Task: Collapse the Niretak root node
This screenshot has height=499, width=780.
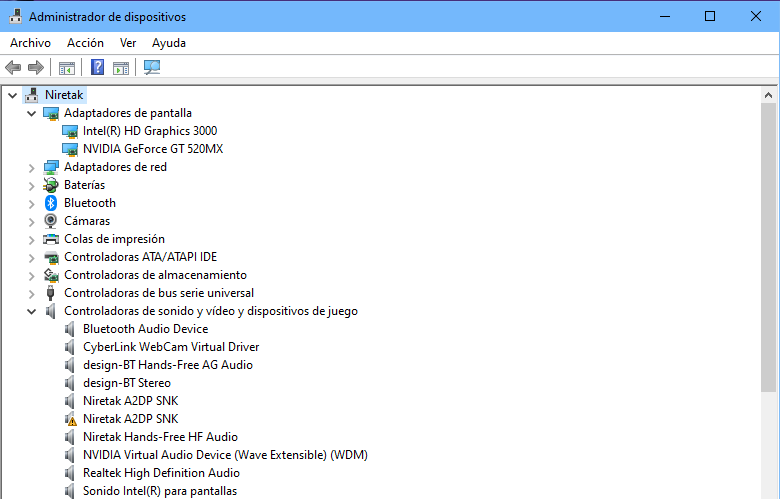Action: point(12,95)
